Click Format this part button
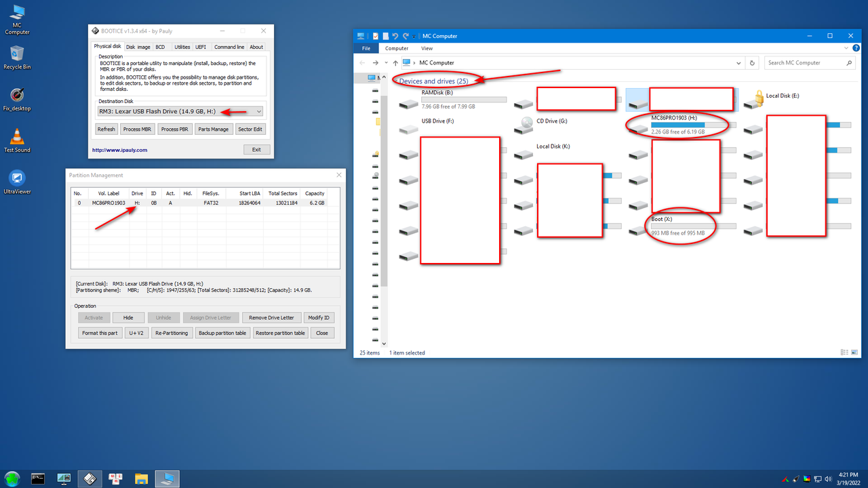The height and width of the screenshot is (488, 868). coord(100,333)
